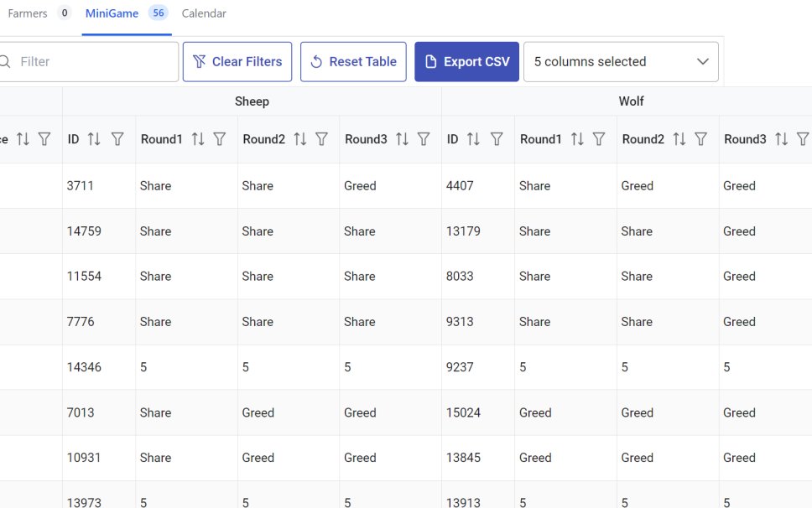Sort Sheep Round3 column

coord(402,139)
